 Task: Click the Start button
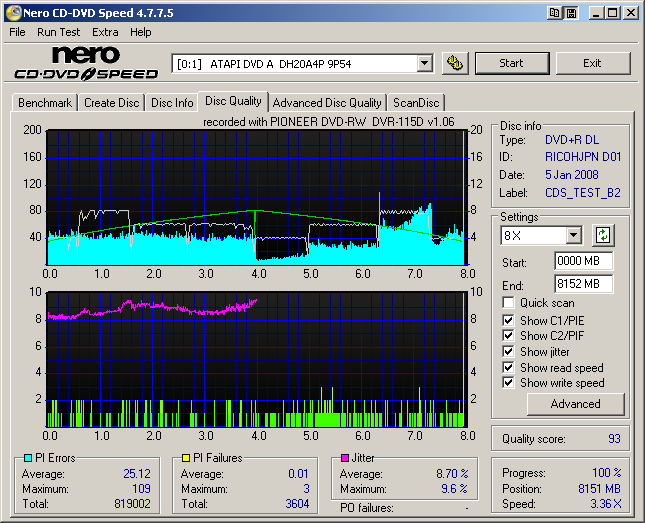[x=512, y=63]
